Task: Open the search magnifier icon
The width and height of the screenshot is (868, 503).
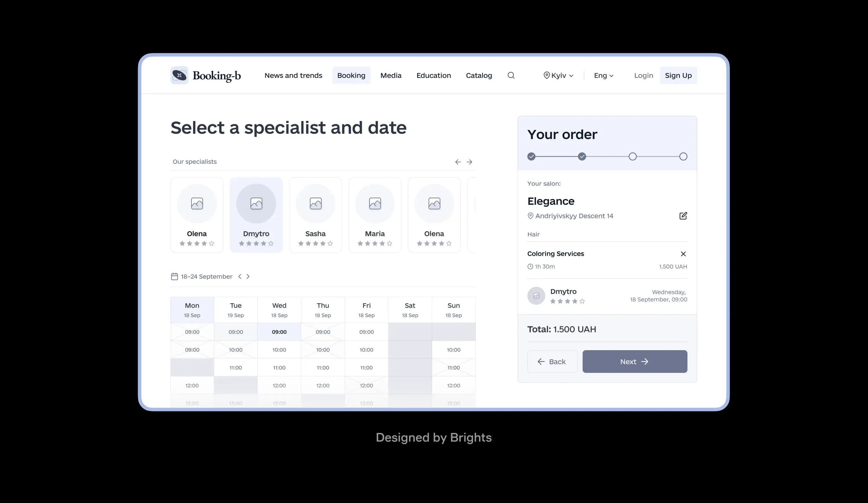Action: (x=511, y=75)
